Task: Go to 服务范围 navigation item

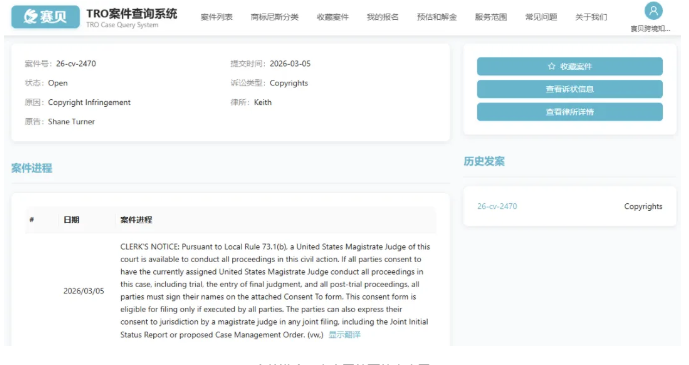Action: [x=491, y=17]
